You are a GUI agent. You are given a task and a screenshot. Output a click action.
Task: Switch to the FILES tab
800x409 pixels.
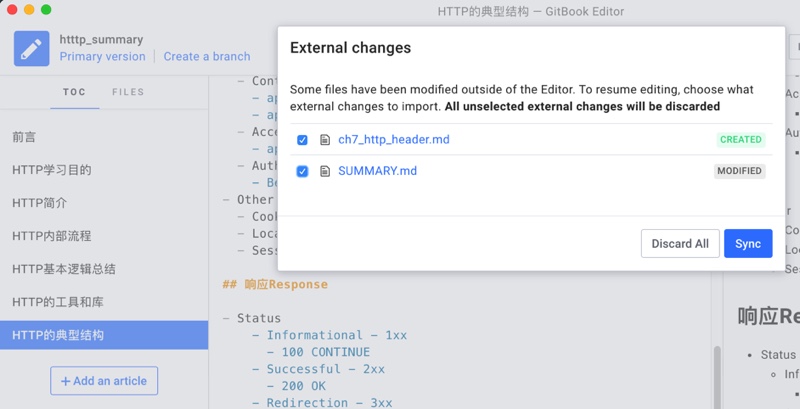point(128,92)
